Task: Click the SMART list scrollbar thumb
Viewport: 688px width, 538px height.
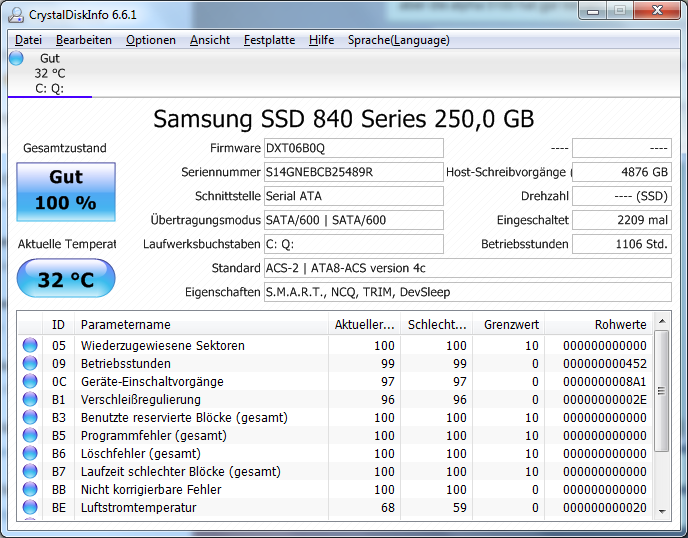Action: pos(662,391)
